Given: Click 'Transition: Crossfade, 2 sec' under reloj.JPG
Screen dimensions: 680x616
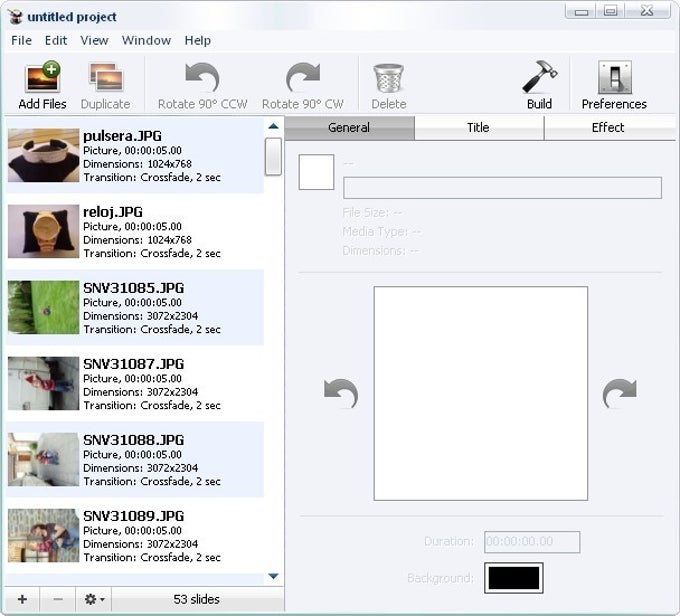Looking at the screenshot, I should [152, 253].
